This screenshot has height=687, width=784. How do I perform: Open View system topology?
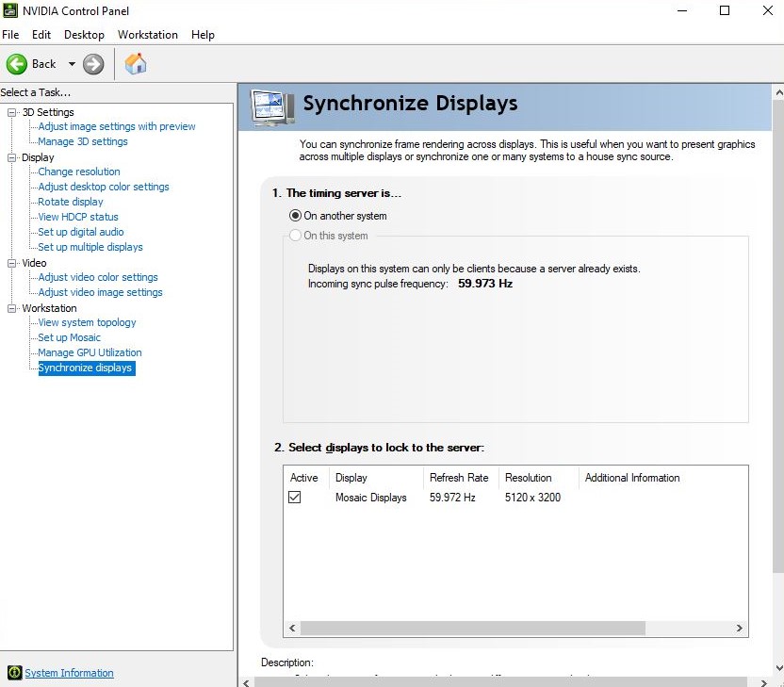[x=87, y=322]
